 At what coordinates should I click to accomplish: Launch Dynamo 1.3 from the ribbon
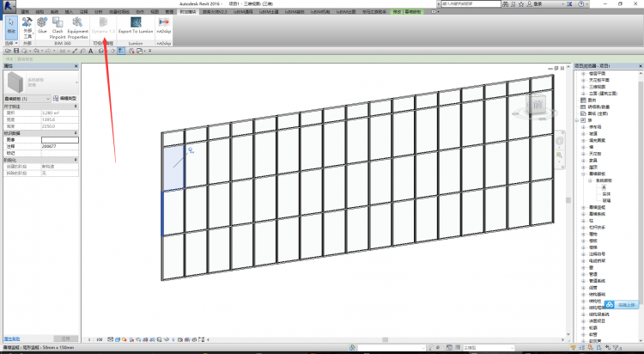coord(103,26)
